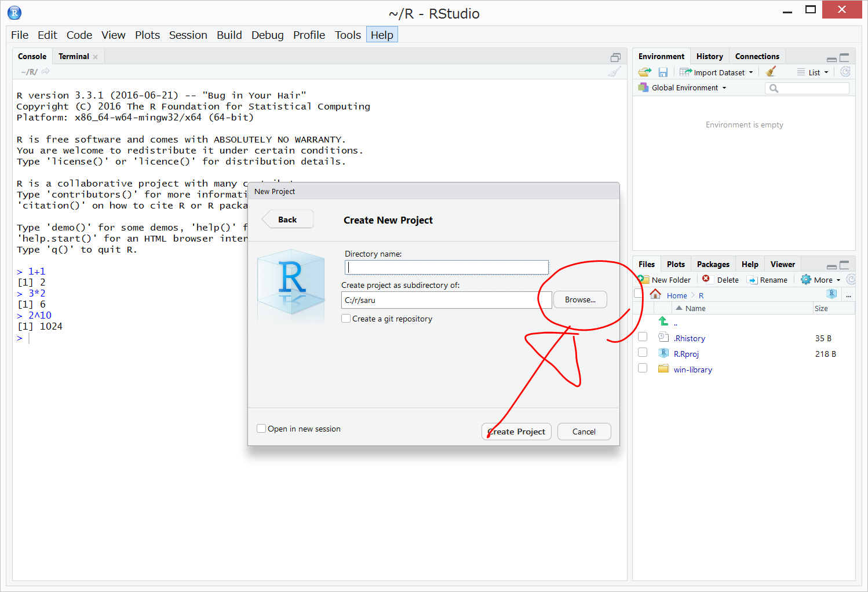Image resolution: width=868 pixels, height=592 pixels.
Task: Switch to the Packages tab
Action: click(713, 264)
